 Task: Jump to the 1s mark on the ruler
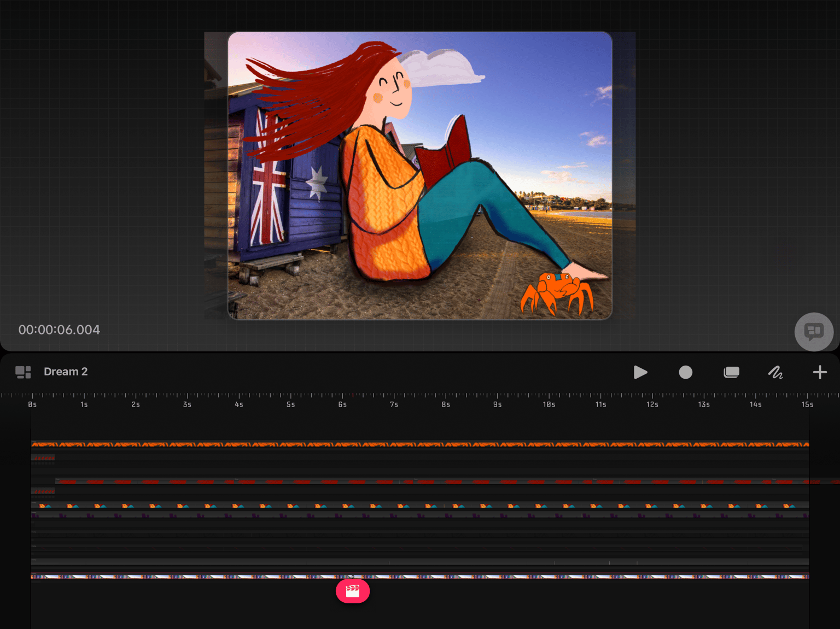(84, 404)
